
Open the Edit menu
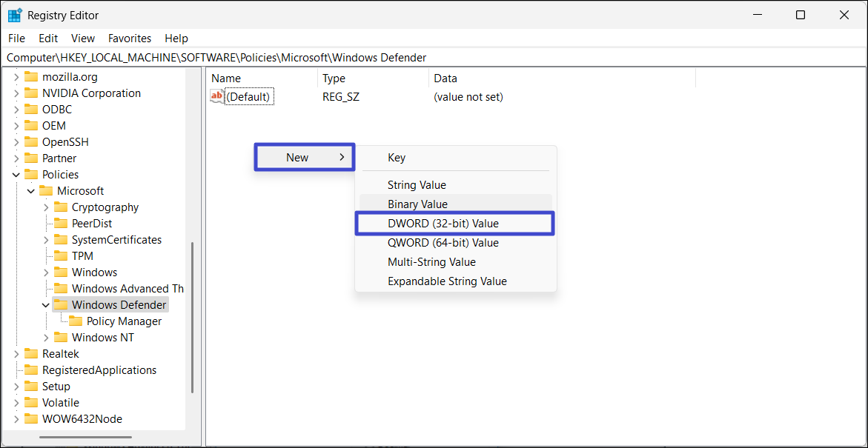pos(48,39)
